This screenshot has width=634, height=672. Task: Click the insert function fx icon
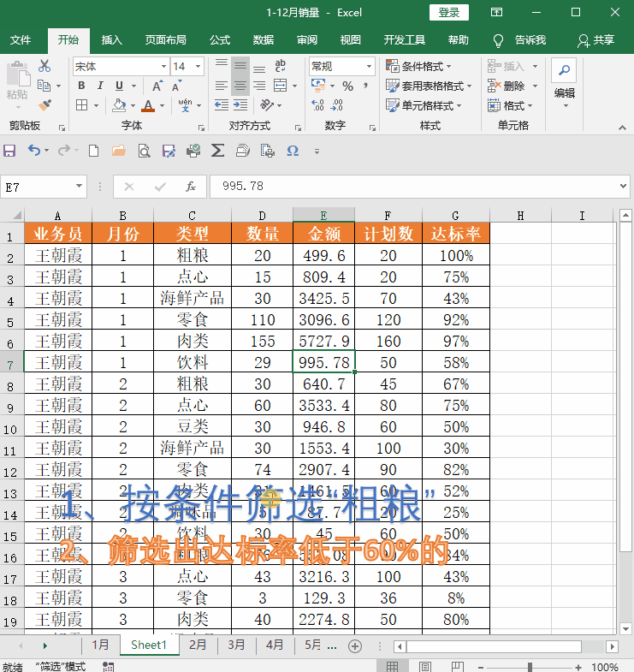(191, 187)
